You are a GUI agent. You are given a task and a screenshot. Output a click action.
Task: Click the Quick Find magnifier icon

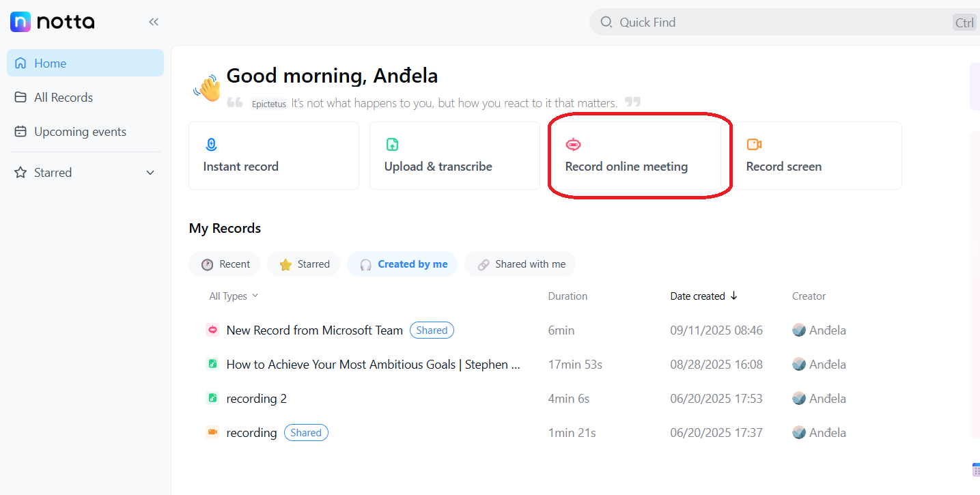(606, 23)
